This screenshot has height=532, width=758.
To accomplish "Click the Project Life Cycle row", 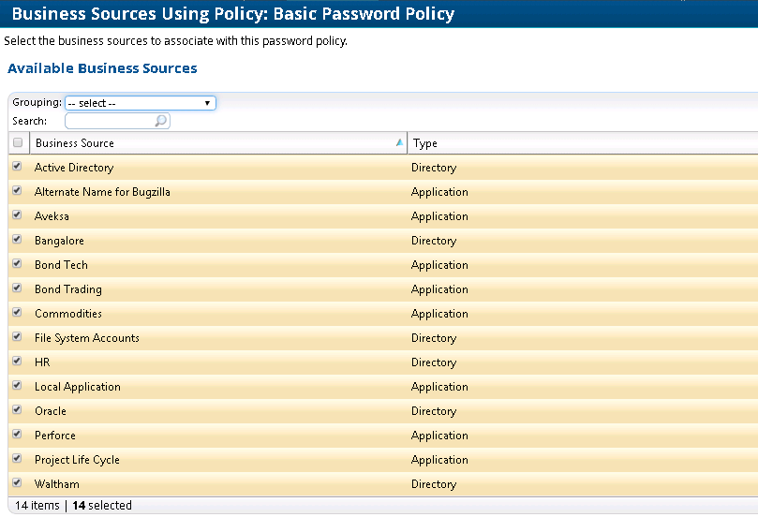I will pyautogui.click(x=77, y=460).
